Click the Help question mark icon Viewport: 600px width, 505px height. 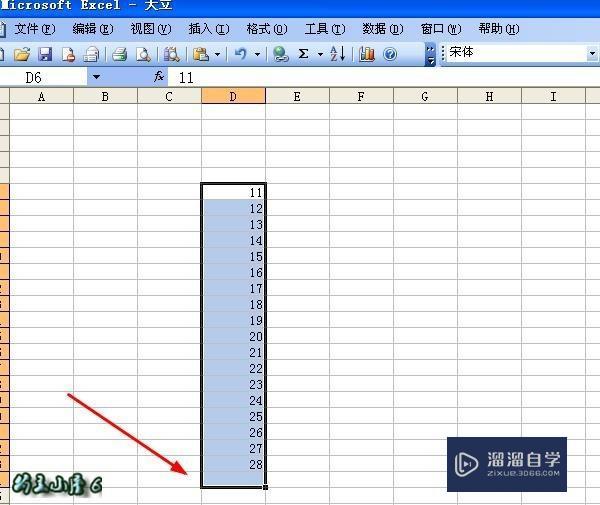[x=390, y=54]
